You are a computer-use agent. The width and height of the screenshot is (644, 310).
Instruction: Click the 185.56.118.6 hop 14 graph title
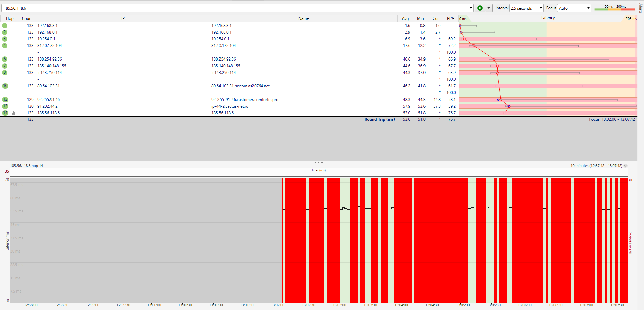click(x=27, y=166)
